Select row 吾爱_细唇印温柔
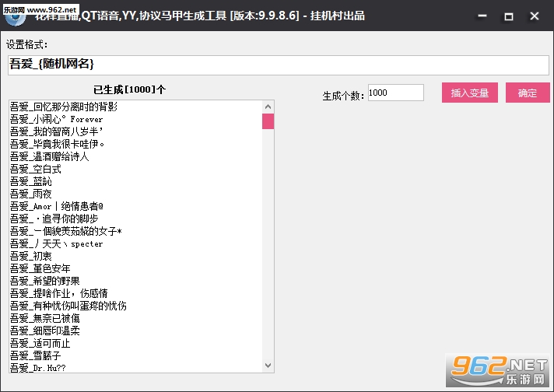 coord(135,331)
